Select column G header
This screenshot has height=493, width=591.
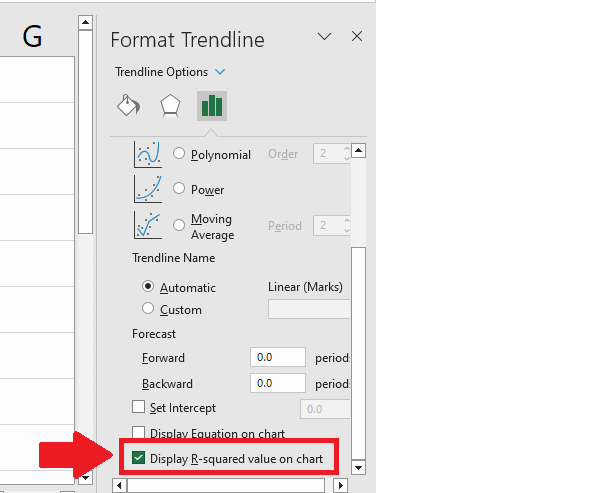click(x=32, y=37)
